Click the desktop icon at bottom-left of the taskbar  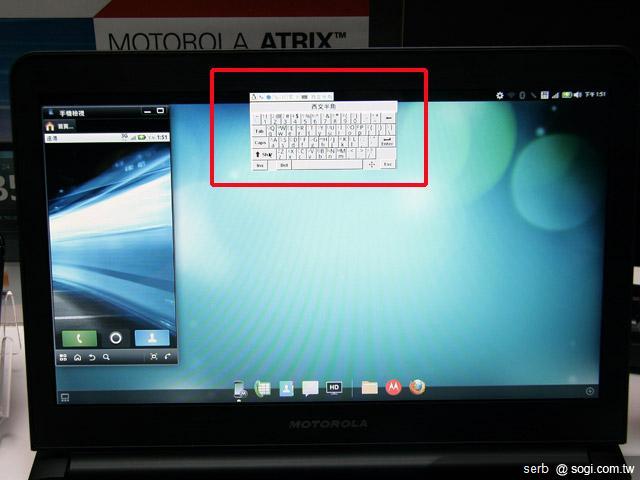(64, 397)
